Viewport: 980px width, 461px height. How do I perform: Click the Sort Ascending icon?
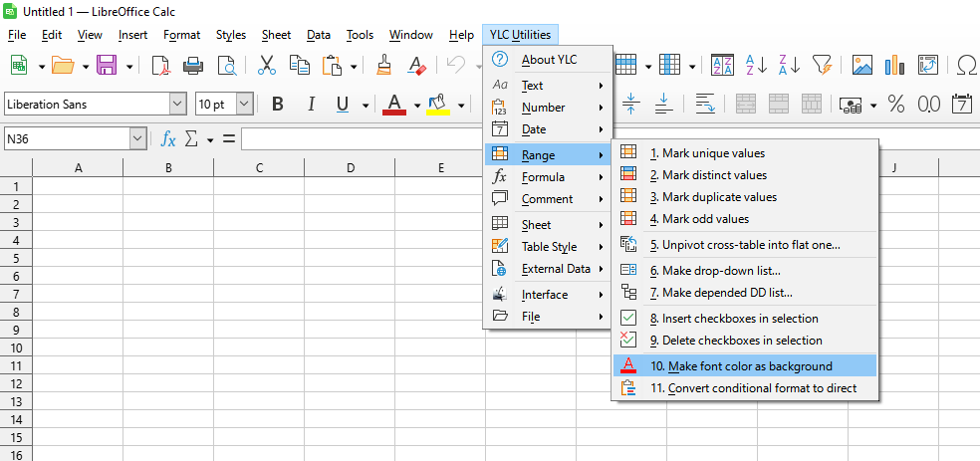pos(756,66)
